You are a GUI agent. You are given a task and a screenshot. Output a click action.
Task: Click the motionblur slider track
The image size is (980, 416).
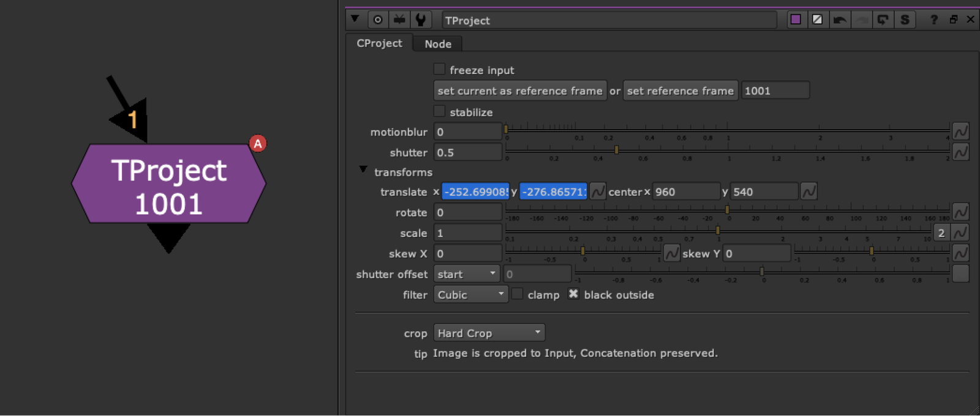727,130
